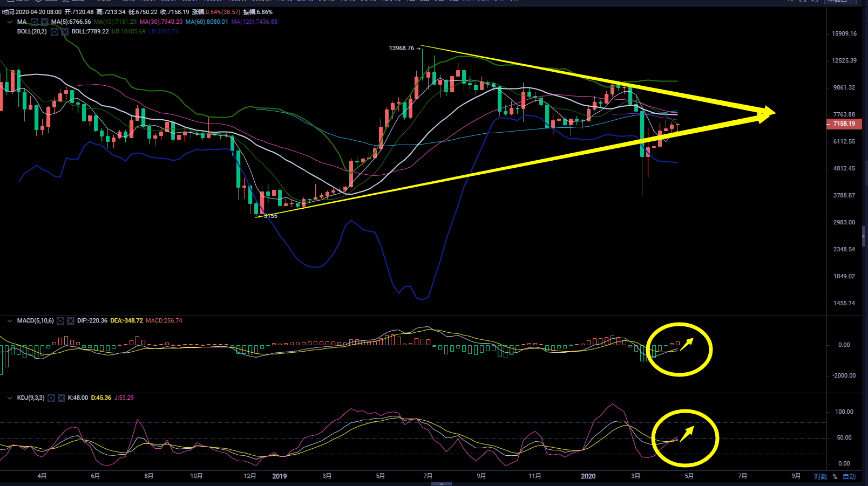Click the bottom center panel resize handle

coord(442,484)
